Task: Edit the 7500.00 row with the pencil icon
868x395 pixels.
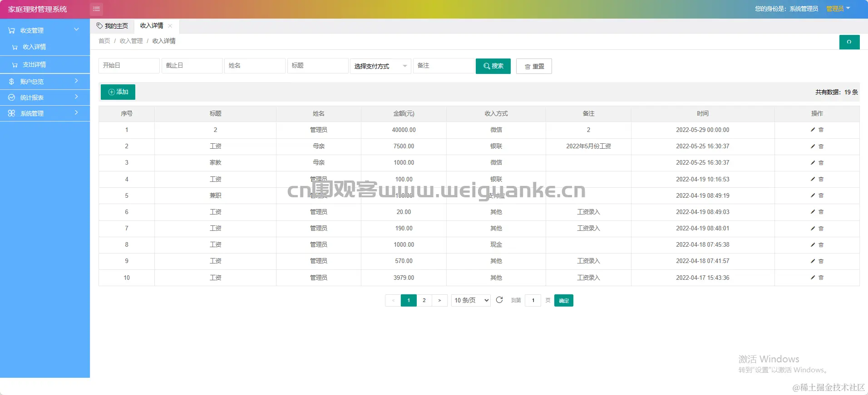Action: (x=813, y=146)
